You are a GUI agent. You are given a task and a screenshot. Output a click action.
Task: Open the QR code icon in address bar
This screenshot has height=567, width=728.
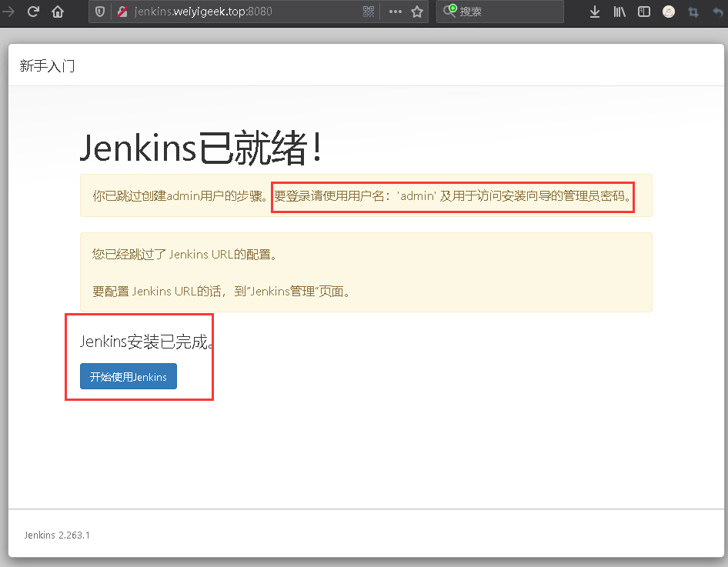click(x=369, y=12)
